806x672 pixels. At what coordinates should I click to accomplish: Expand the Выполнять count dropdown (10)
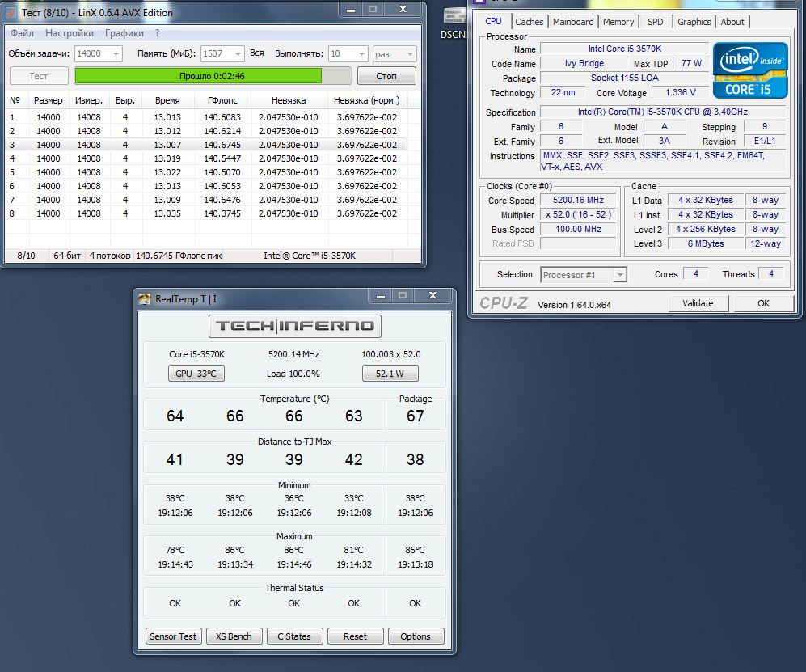coord(348,53)
